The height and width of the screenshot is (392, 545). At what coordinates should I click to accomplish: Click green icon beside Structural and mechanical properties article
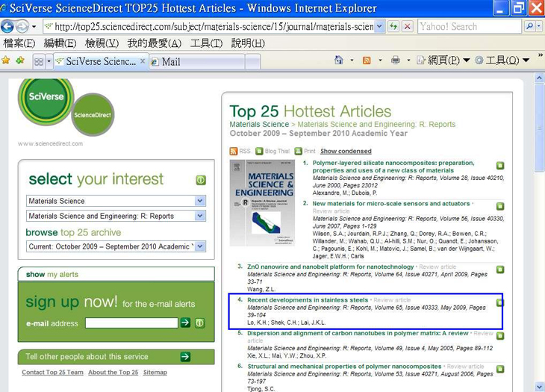(x=500, y=369)
